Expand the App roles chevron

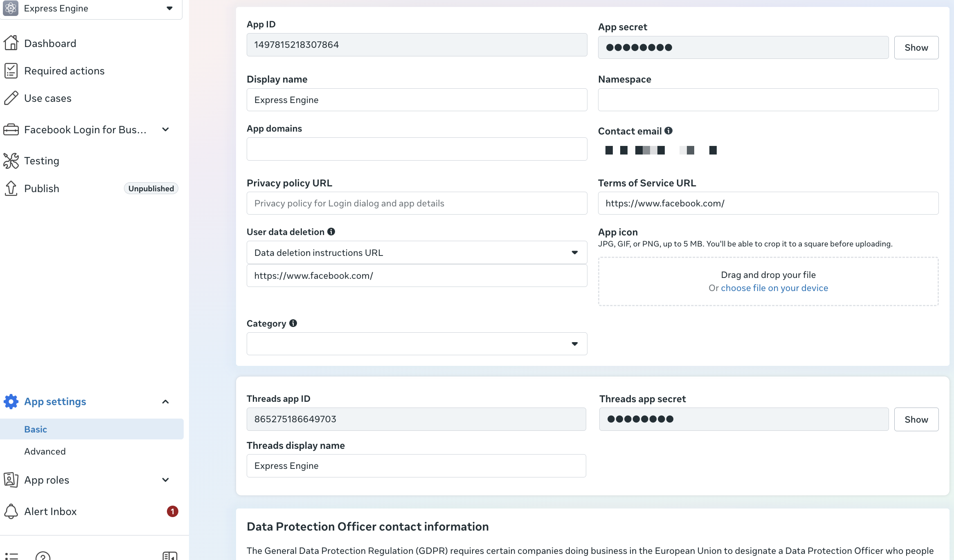click(166, 480)
